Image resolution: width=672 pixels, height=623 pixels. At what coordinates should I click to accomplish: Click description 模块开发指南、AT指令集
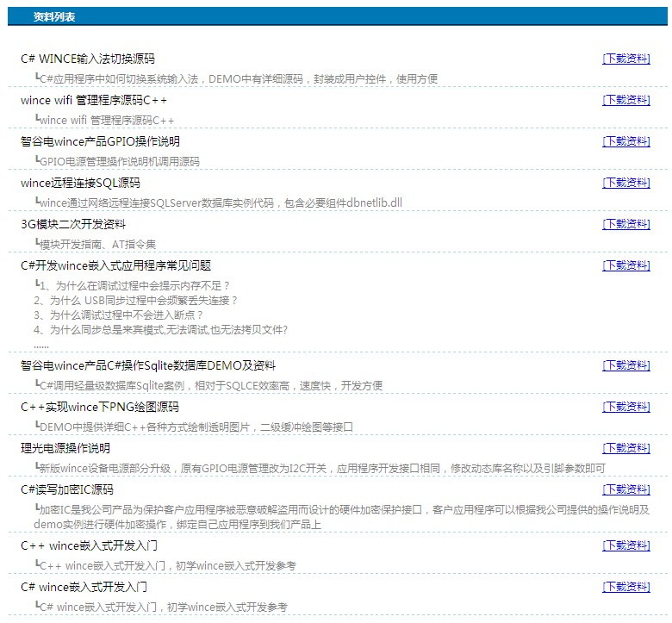click(96, 245)
